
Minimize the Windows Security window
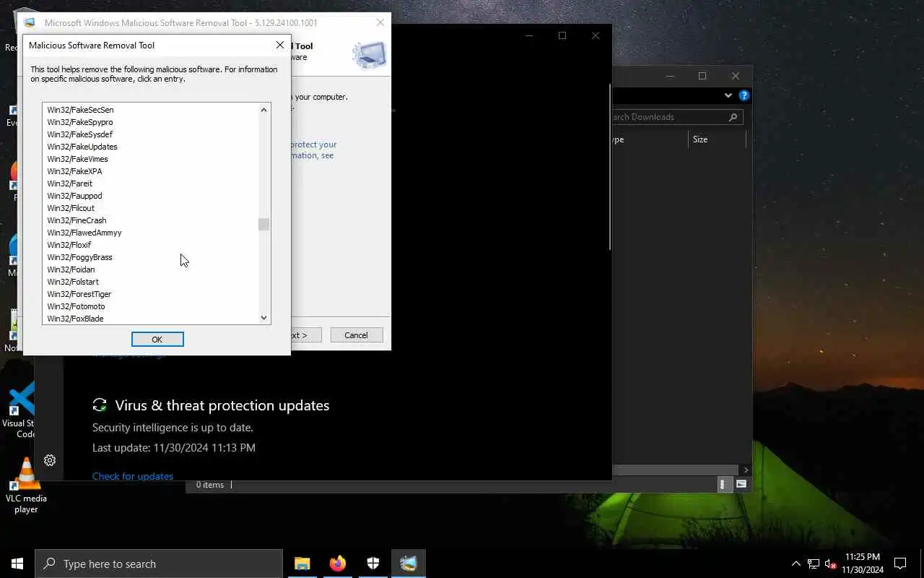pyautogui.click(x=529, y=35)
